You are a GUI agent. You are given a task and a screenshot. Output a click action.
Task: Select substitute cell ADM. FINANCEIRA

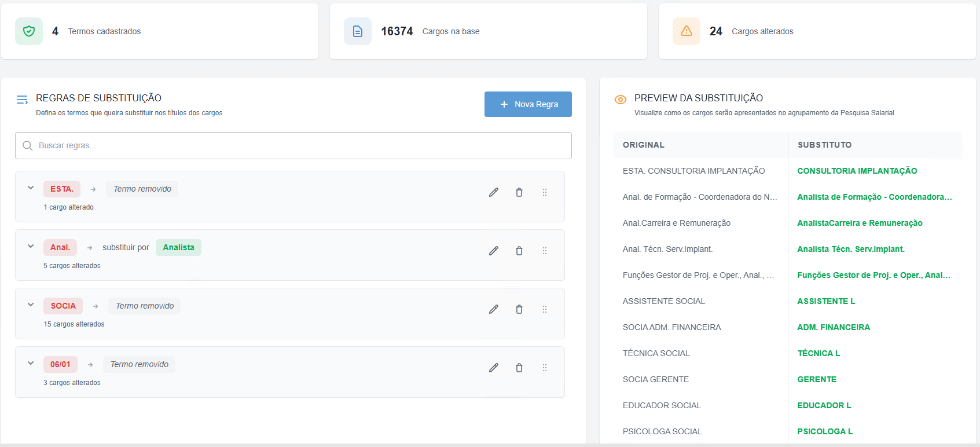point(834,327)
